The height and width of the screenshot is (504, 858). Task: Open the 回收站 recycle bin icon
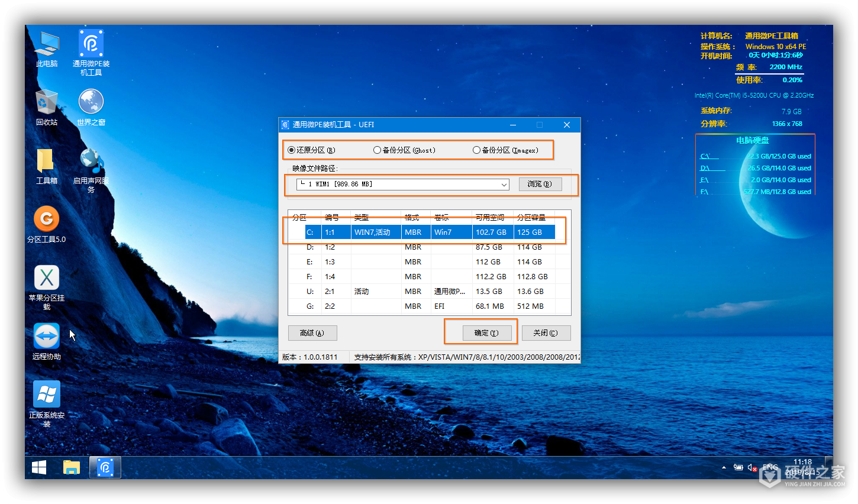click(47, 108)
